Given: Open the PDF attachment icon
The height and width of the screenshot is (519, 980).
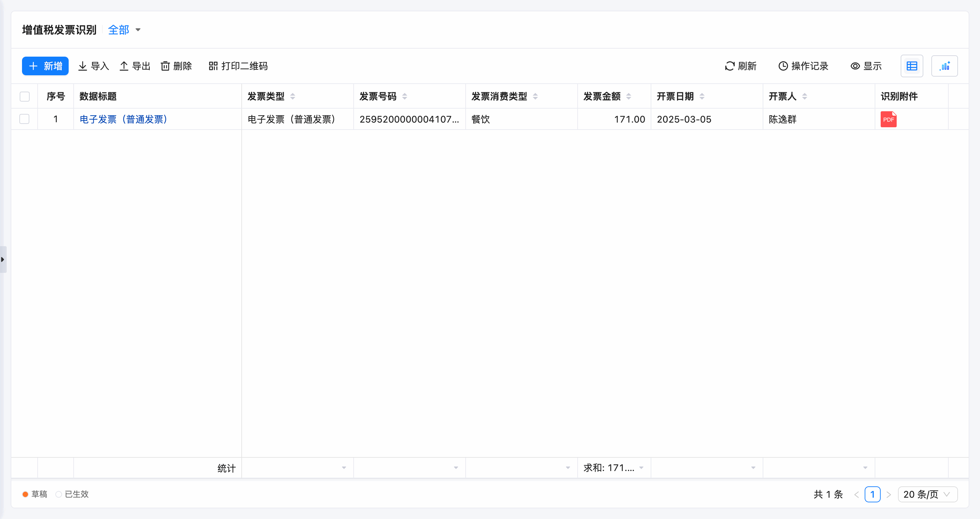Looking at the screenshot, I should 888,119.
